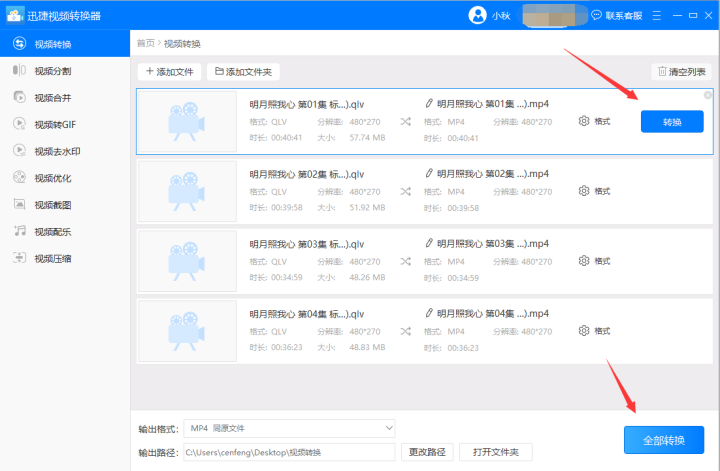Click the user avatar icon next to 小秋
The image size is (720, 471).
pyautogui.click(x=478, y=15)
